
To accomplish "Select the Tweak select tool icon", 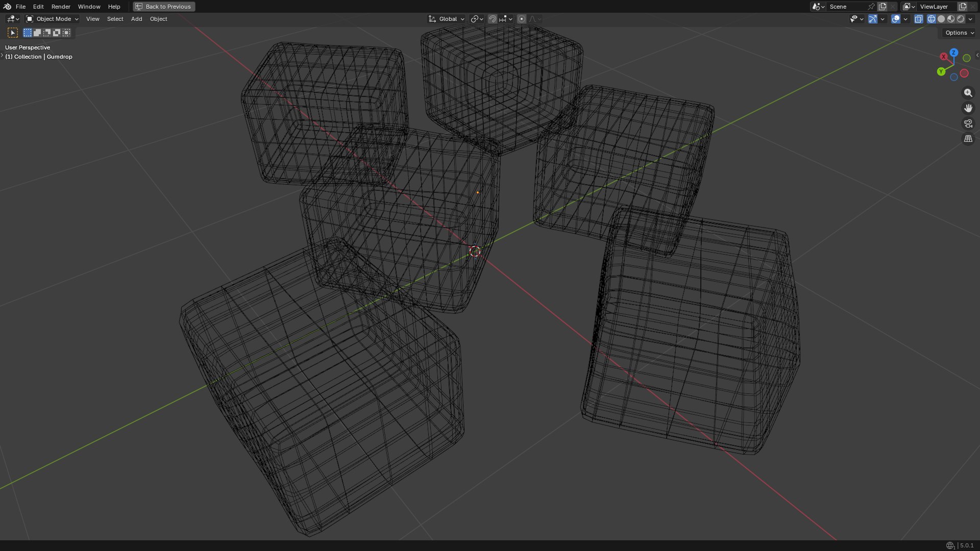I will click(x=13, y=33).
